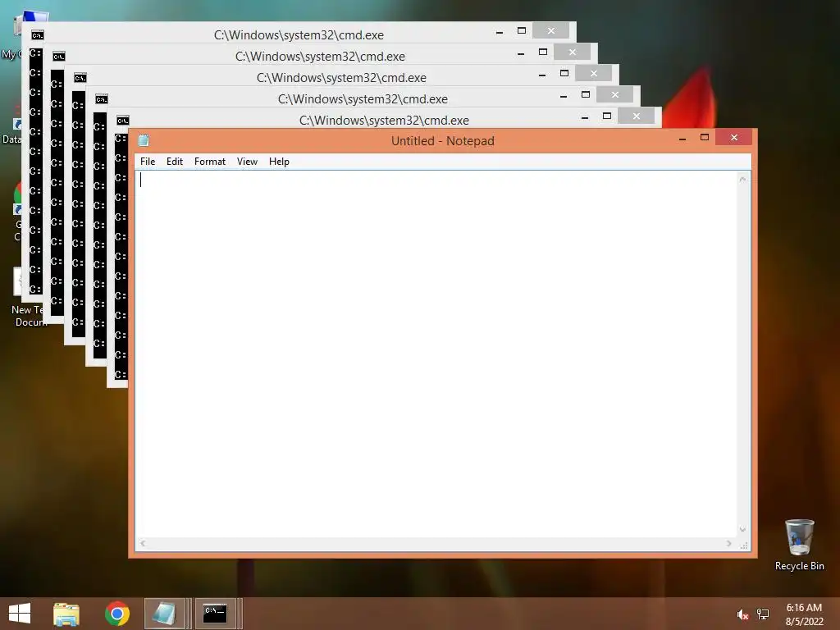
Task: Click the system icon of the topmost cmd.exe window
Action: coord(37,35)
